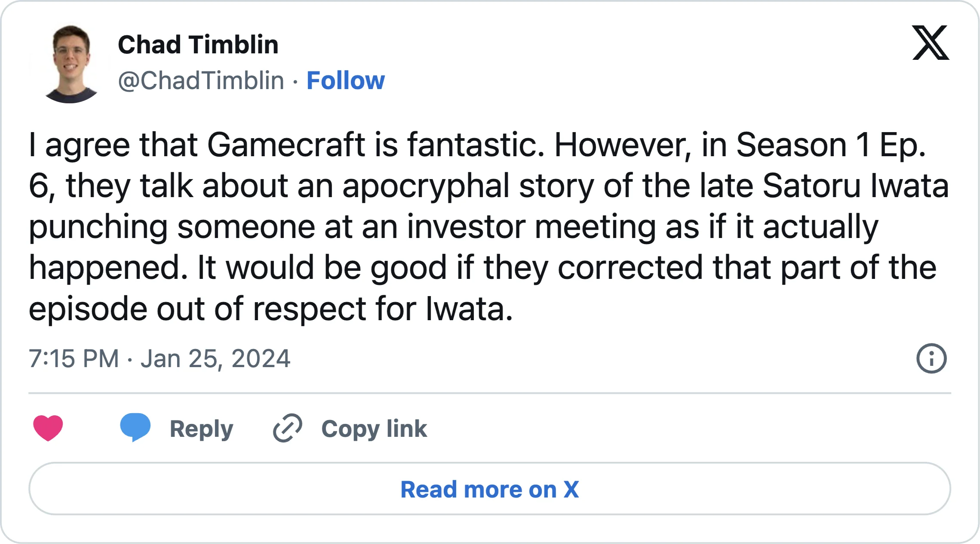This screenshot has height=544, width=980.
Task: Open Read more on X
Action: [x=490, y=488]
